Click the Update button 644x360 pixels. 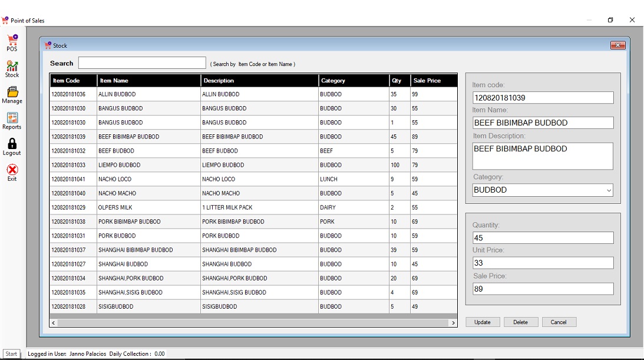click(x=483, y=322)
